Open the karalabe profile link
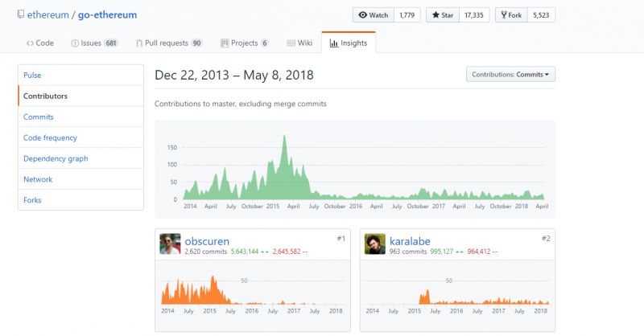The width and height of the screenshot is (644, 336). tap(410, 241)
